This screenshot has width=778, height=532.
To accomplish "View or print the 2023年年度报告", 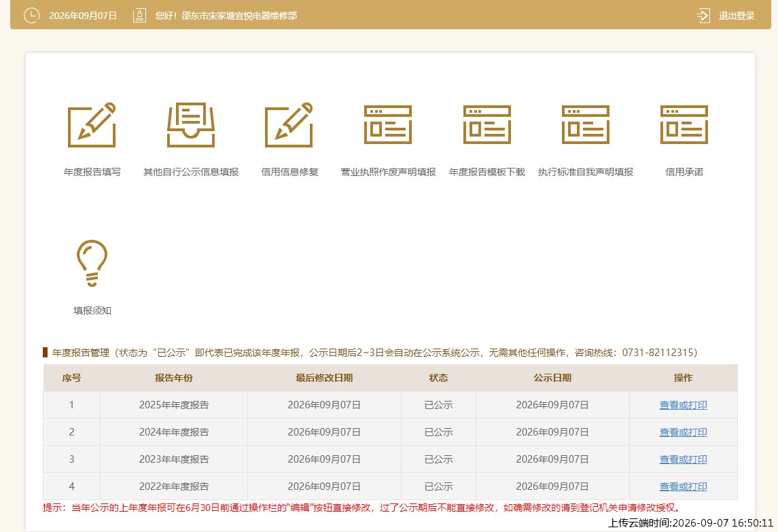I will coord(684,459).
